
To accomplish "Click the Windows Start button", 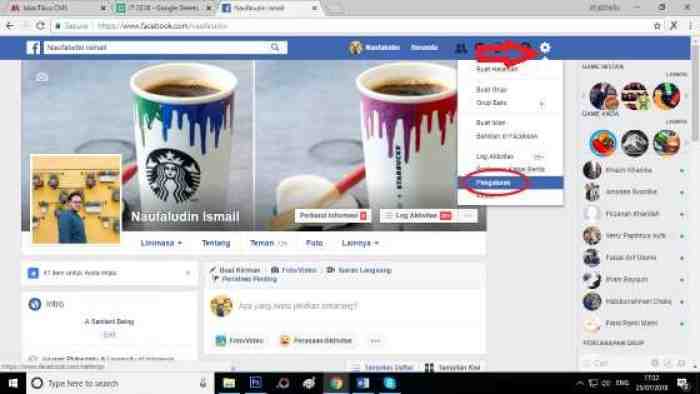I will (x=13, y=383).
